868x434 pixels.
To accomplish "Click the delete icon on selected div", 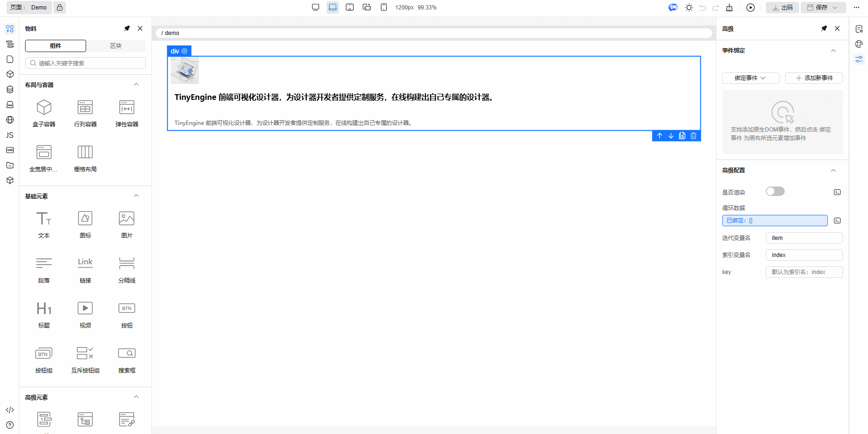I will coord(693,136).
